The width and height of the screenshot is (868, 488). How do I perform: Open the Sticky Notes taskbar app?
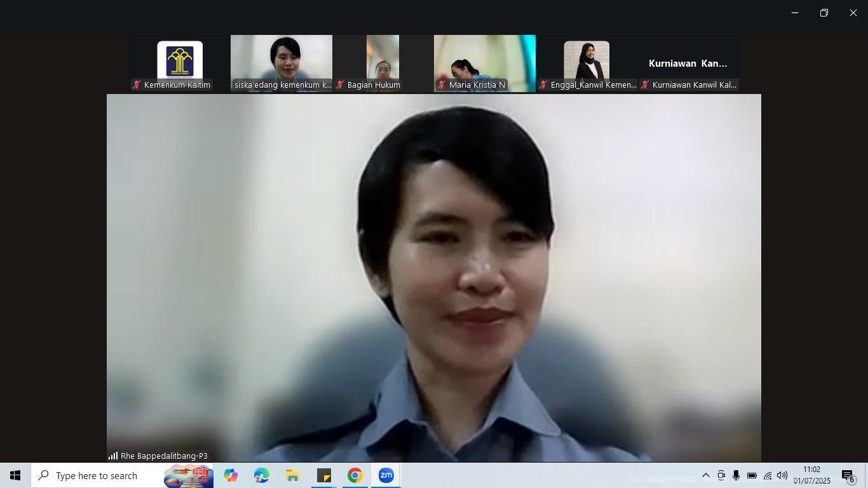(x=323, y=475)
